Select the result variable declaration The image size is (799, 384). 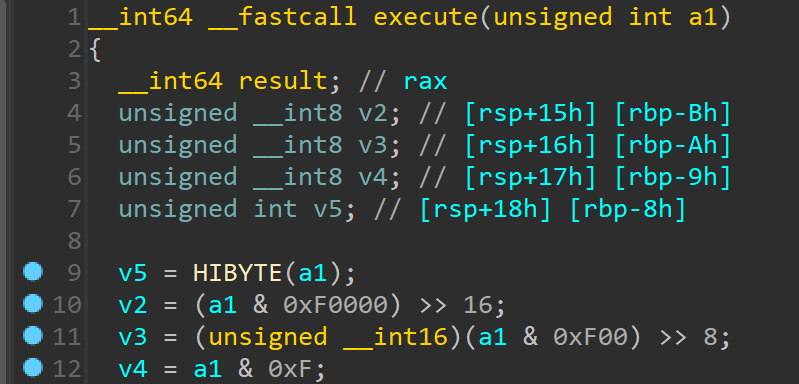(283, 81)
